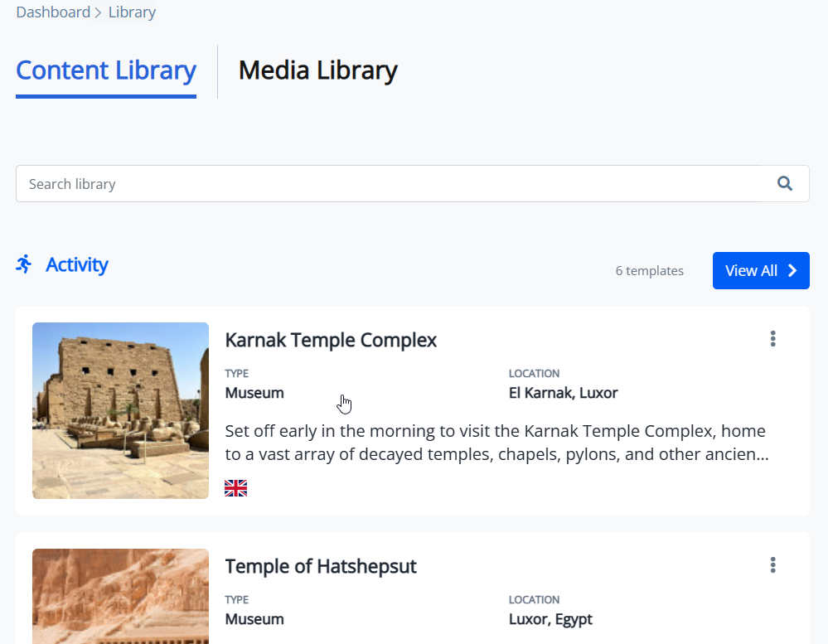This screenshot has width=828, height=644.
Task: Go to Dashboard via breadcrumb
Action: point(53,12)
